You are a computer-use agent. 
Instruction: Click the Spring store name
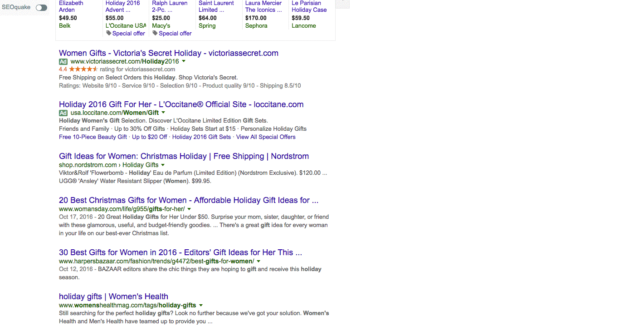click(207, 25)
